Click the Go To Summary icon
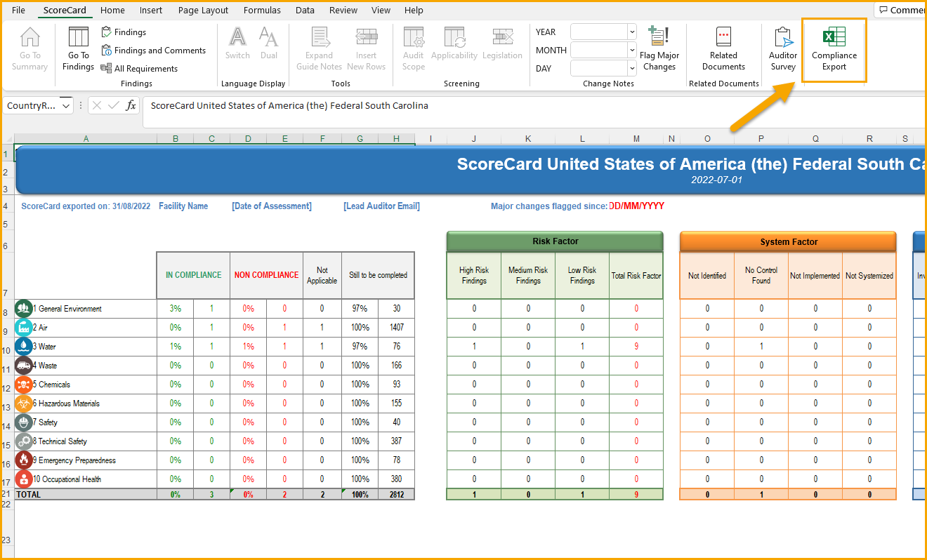This screenshot has height=560, width=927. (x=29, y=48)
